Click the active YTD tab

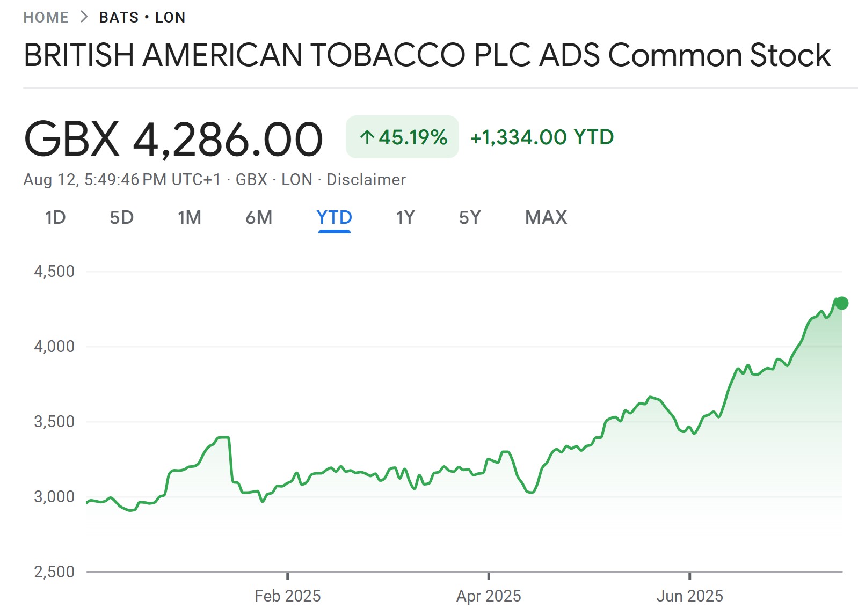click(x=333, y=218)
